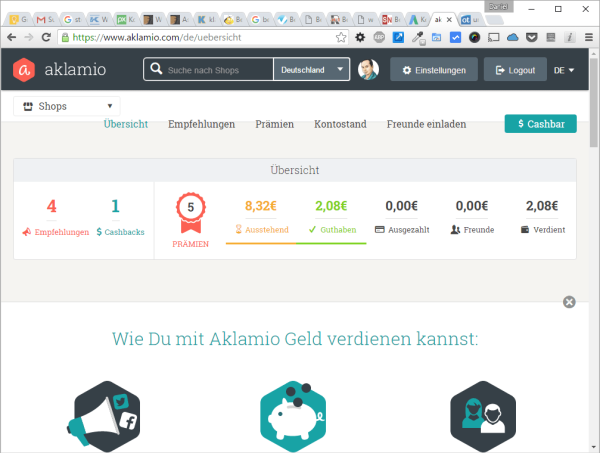Reload the page
Viewport: 600px width, 453px height.
click(46, 37)
